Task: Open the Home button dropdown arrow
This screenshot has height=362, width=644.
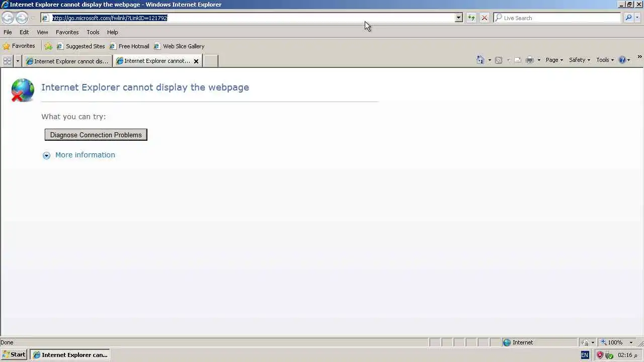Action: pos(490,60)
